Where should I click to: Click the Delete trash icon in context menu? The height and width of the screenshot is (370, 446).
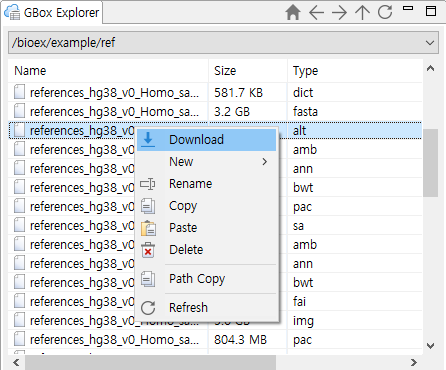point(148,250)
